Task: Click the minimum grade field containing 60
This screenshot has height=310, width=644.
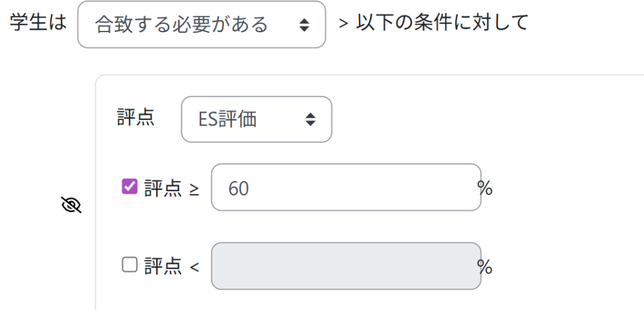Action: [346, 187]
